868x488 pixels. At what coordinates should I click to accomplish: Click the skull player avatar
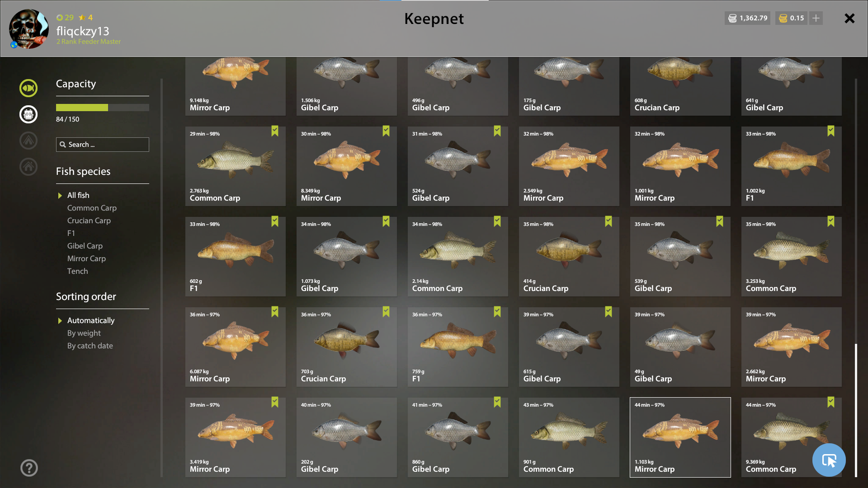pos(29,29)
